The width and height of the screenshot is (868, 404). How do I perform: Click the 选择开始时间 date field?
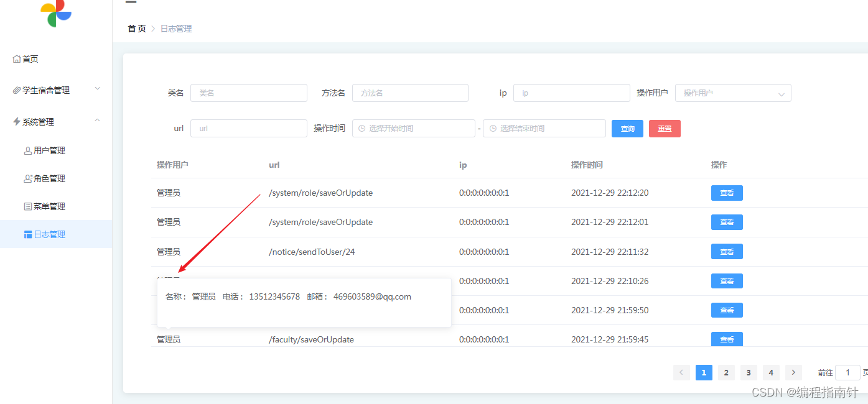(x=414, y=129)
